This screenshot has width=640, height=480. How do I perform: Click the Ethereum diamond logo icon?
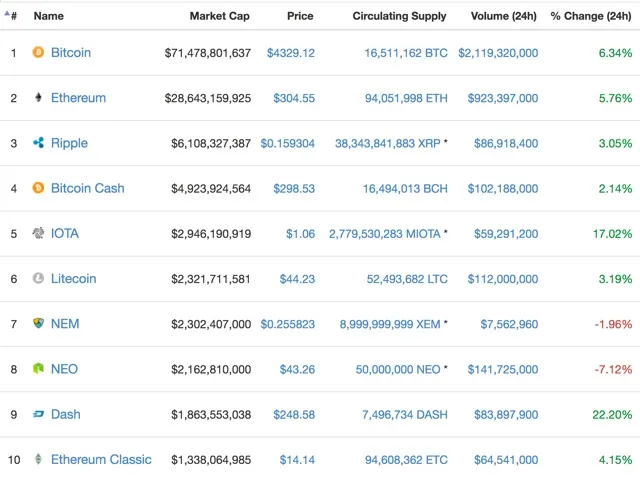point(38,98)
